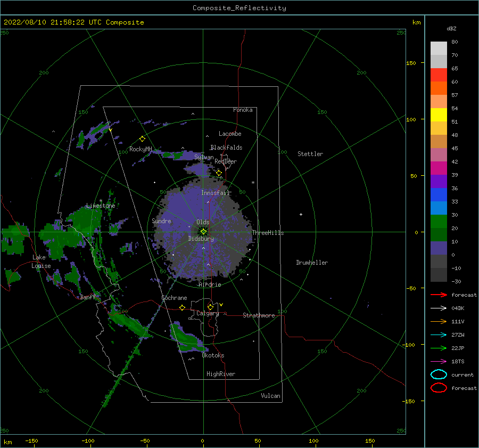Click the white 04DK arrow in legend

coord(439,308)
